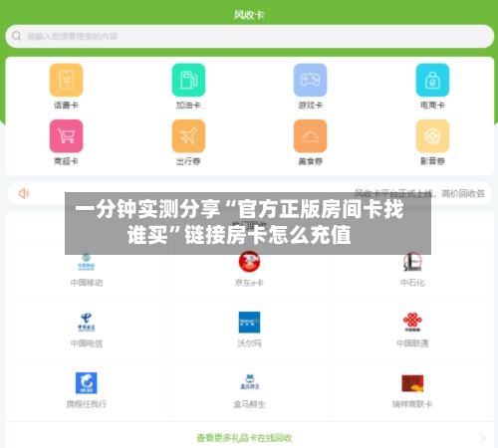
Task: Click the 电商卡 label text
Action: click(432, 106)
